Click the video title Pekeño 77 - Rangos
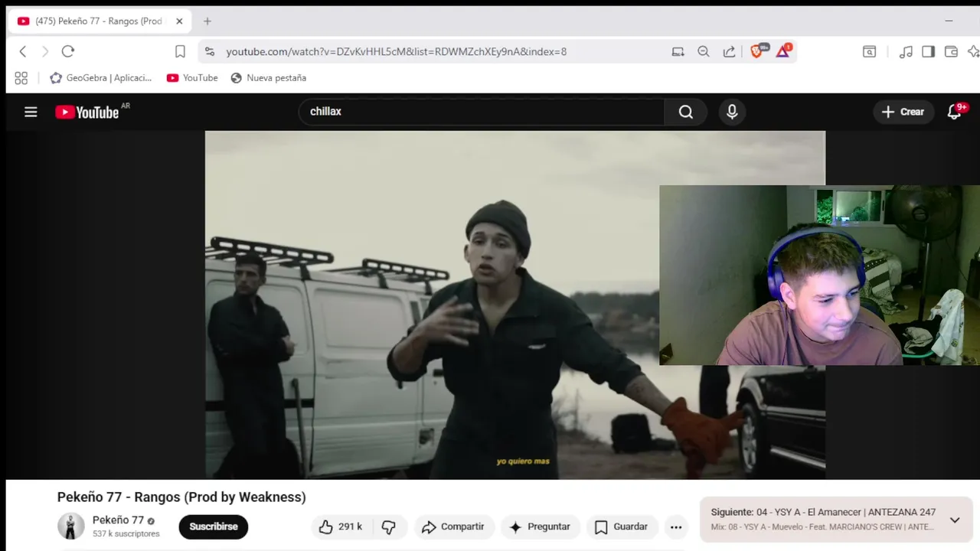Viewport: 980px width, 551px height. pyautogui.click(x=181, y=497)
